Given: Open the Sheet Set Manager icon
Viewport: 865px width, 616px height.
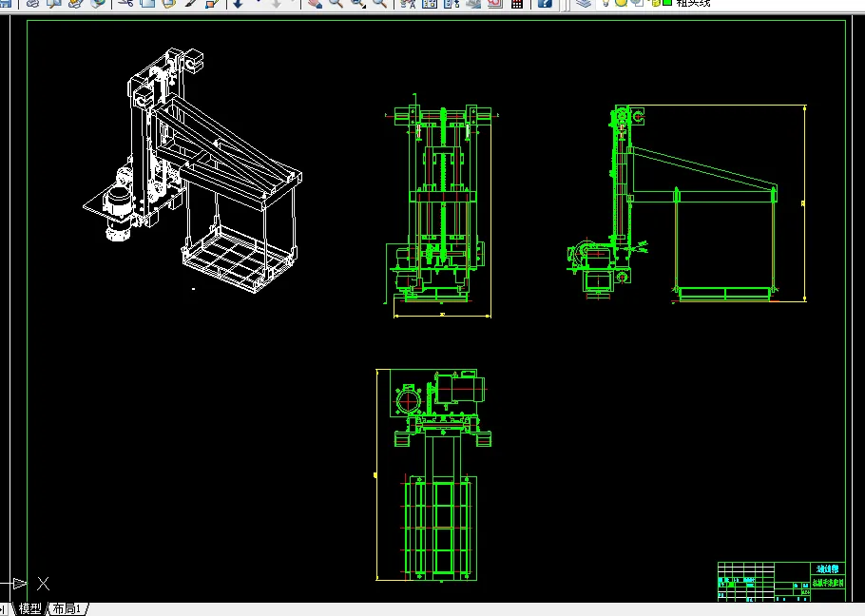Looking at the screenshot, I should coord(473,3).
